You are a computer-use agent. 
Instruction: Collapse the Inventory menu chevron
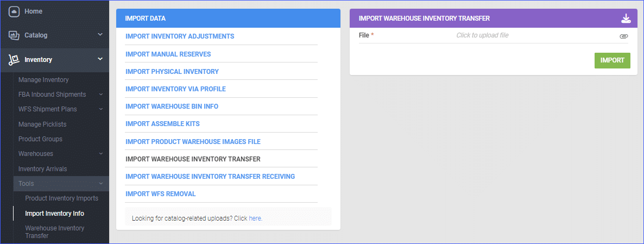coord(100,59)
